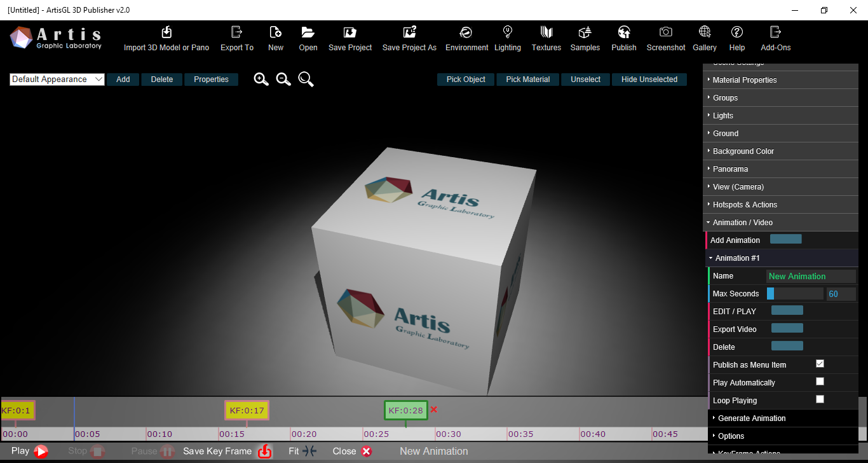Expand the Lights section
Viewport: 868px width, 463px height.
781,116
